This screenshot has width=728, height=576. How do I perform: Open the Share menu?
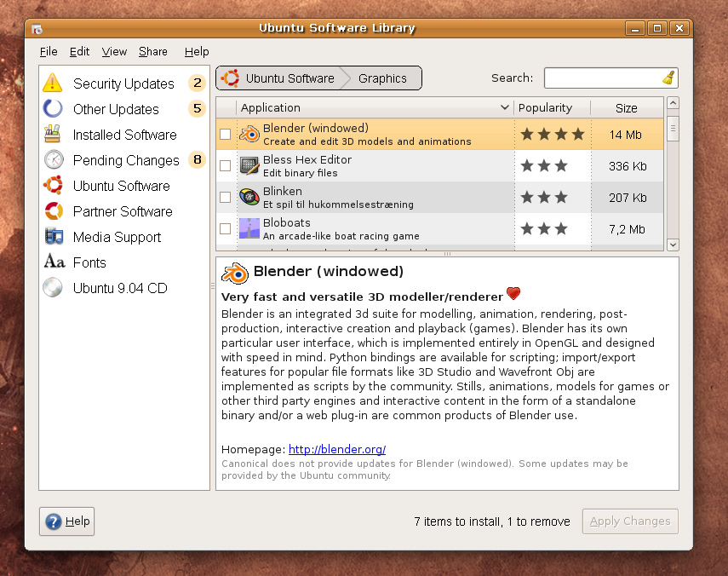[x=152, y=52]
